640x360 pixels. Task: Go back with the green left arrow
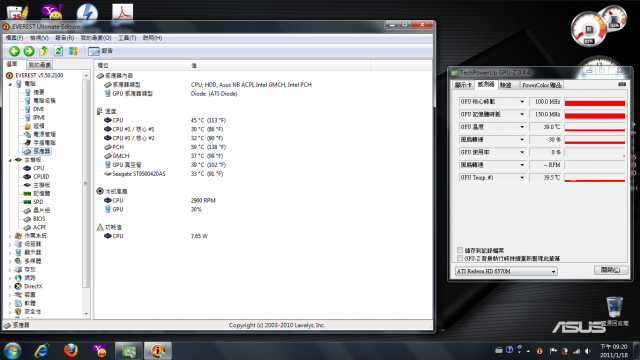(14, 51)
